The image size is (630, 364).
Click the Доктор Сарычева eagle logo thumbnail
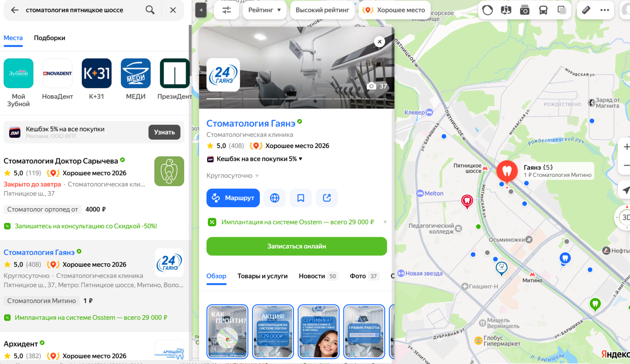169,171
